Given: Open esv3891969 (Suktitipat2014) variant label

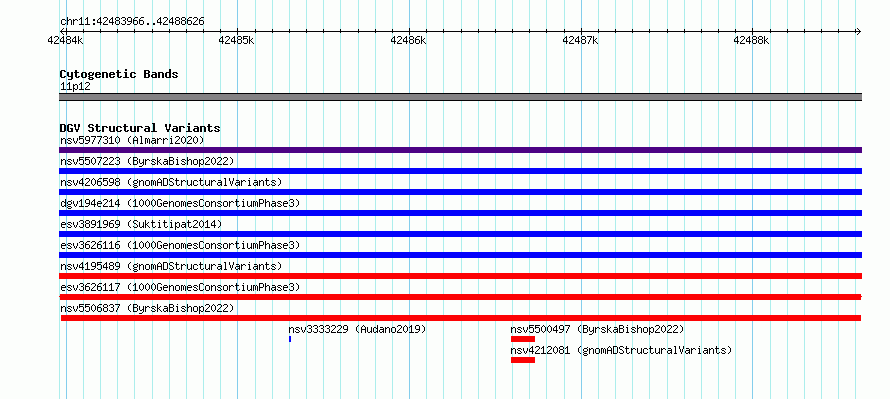Looking at the screenshot, I should pos(141,224).
